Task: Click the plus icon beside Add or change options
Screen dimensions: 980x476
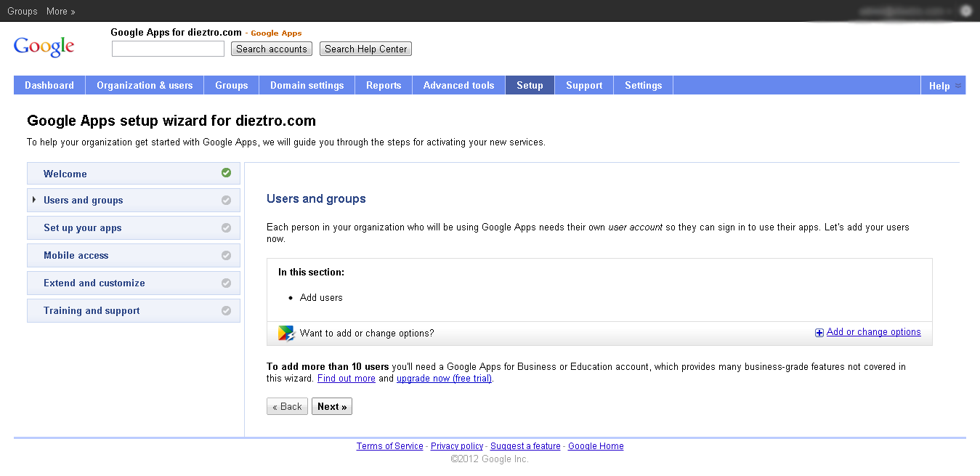Action: [x=819, y=333]
